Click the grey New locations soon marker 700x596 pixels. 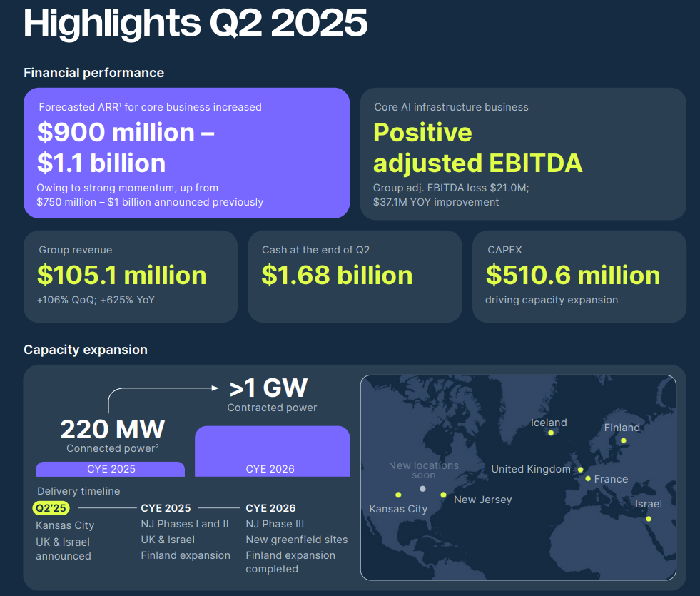click(422, 488)
